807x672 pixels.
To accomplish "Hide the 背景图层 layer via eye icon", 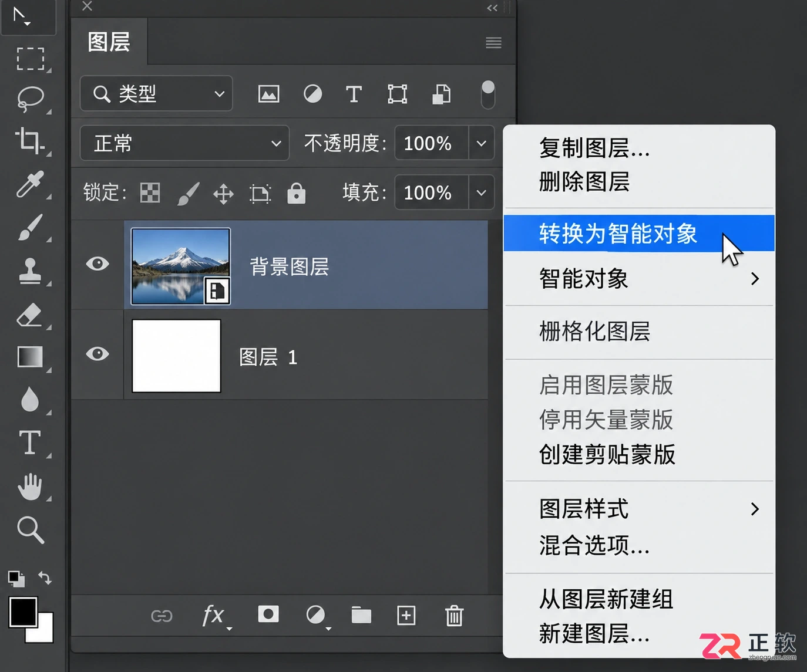I will (x=97, y=264).
